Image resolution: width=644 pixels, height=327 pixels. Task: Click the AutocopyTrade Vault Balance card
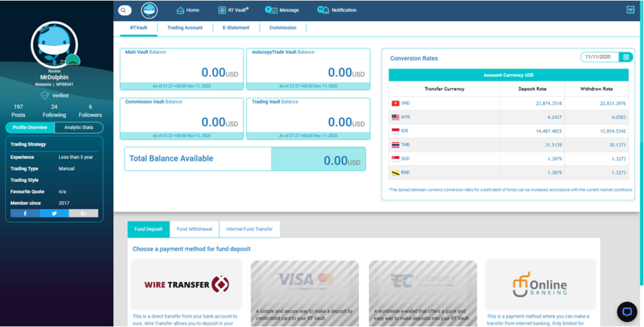(308, 69)
